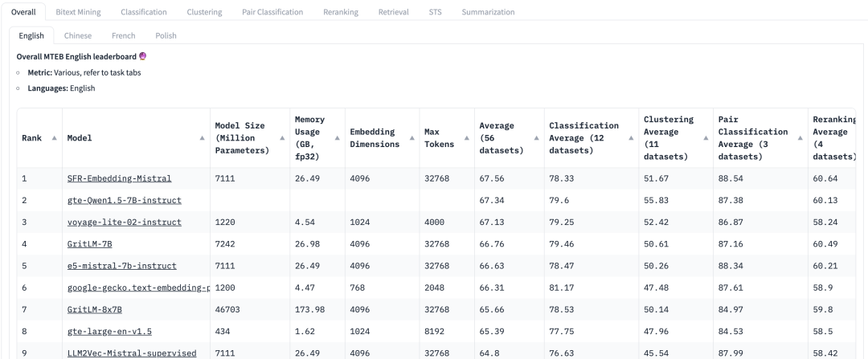Sort by Average (56 datasets) arrow
The height and width of the screenshot is (359, 868).
pos(536,138)
